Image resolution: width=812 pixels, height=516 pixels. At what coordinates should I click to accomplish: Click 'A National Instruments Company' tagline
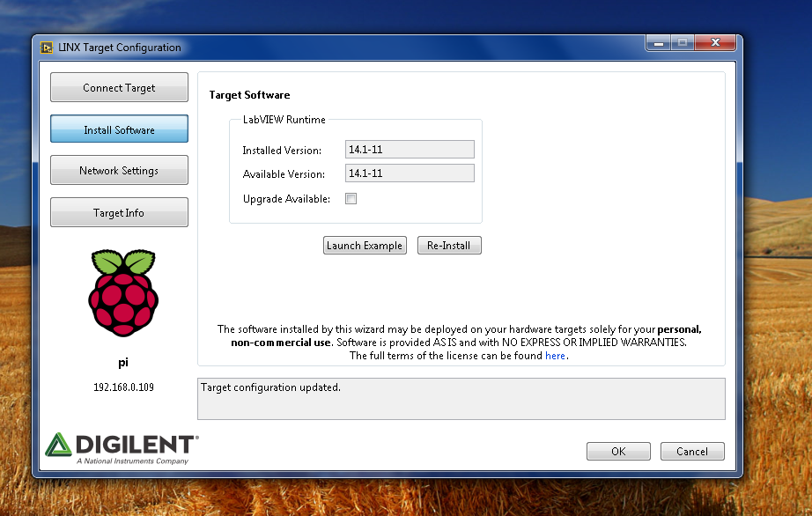(133, 461)
